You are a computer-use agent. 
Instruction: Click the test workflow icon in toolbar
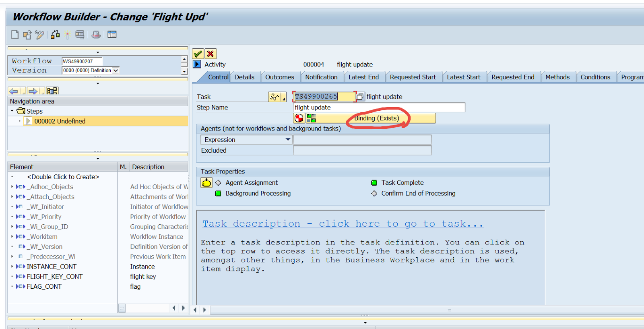coord(80,35)
